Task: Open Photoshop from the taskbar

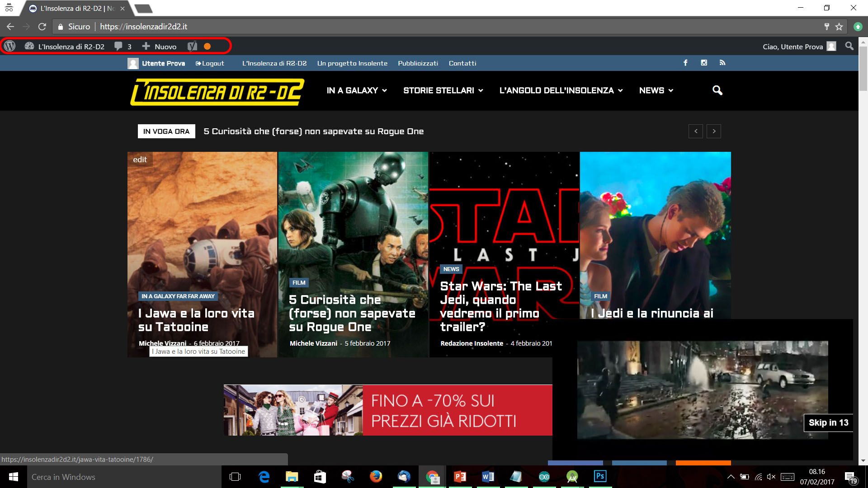Action: [600, 477]
